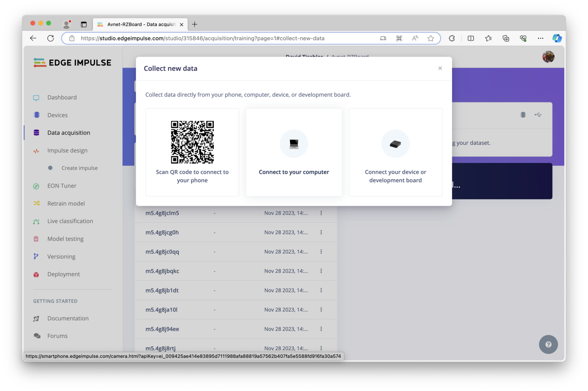Click the Model testing clipboard icon
Screen dimensions: 588x391
pyautogui.click(x=36, y=239)
